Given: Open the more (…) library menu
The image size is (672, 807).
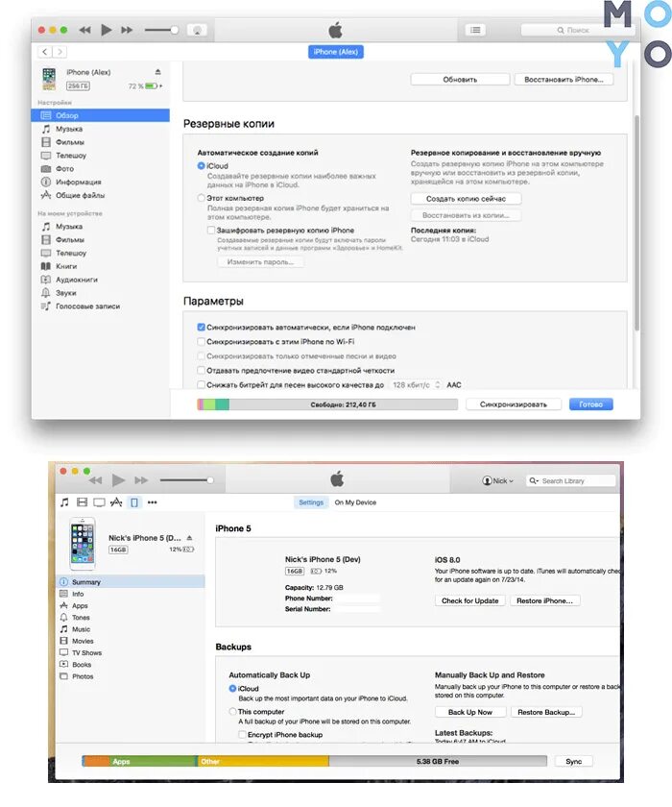Looking at the screenshot, I should click(x=153, y=502).
